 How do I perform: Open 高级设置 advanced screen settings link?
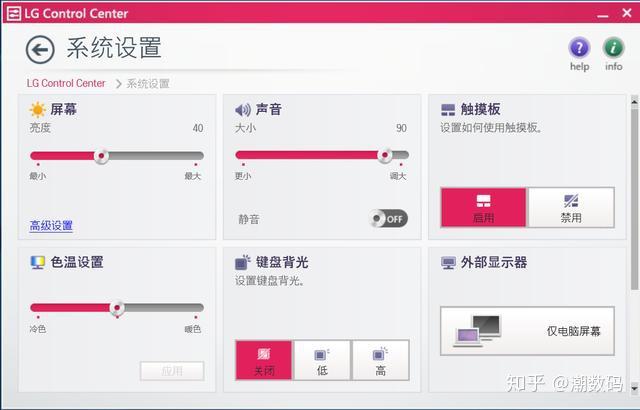pyautogui.click(x=51, y=226)
